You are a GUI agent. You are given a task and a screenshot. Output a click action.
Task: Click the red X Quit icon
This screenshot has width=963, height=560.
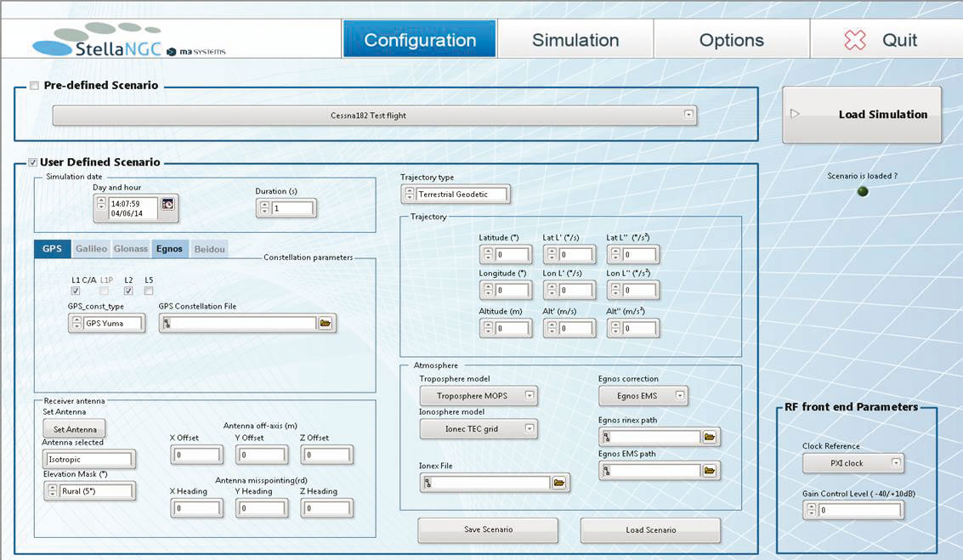coord(854,40)
